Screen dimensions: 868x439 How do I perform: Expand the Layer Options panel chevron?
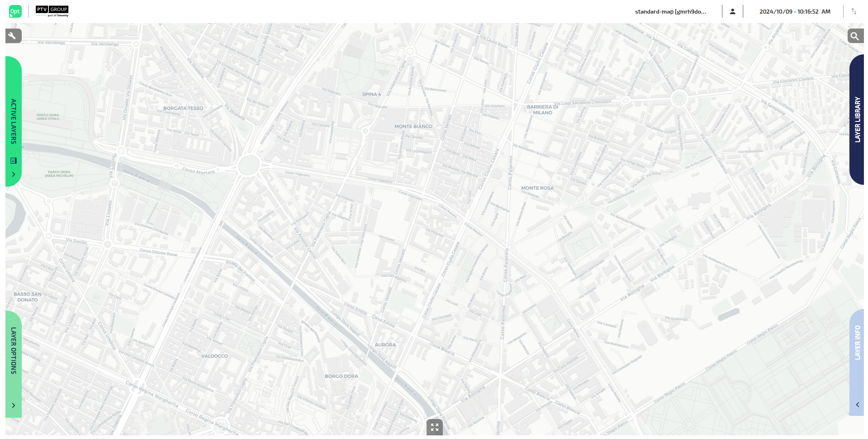click(14, 405)
